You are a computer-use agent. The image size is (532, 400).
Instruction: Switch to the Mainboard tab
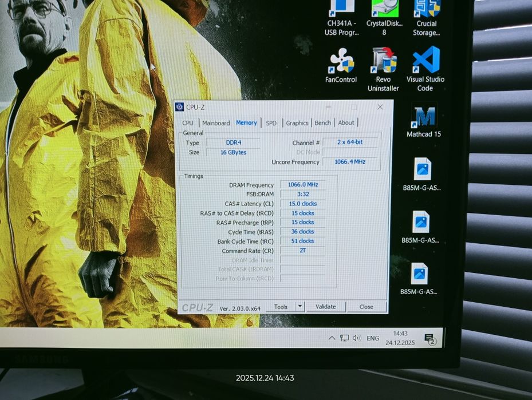pyautogui.click(x=216, y=123)
